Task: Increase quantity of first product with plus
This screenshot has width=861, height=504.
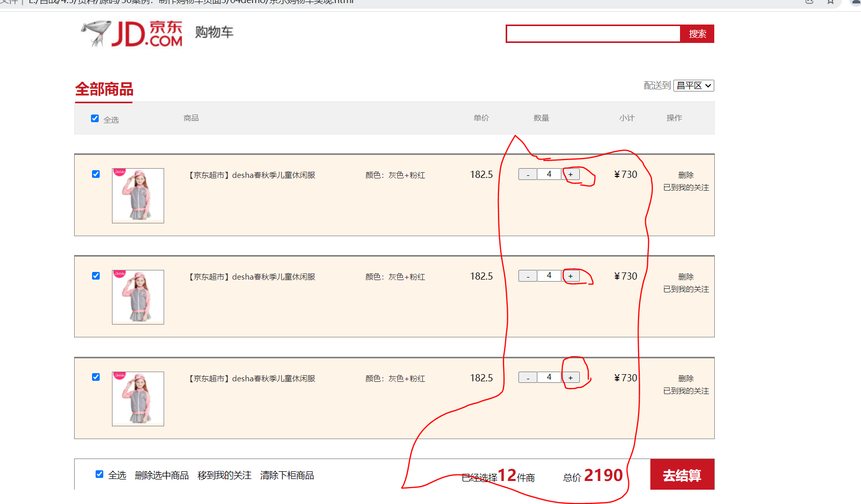Action: pos(571,174)
